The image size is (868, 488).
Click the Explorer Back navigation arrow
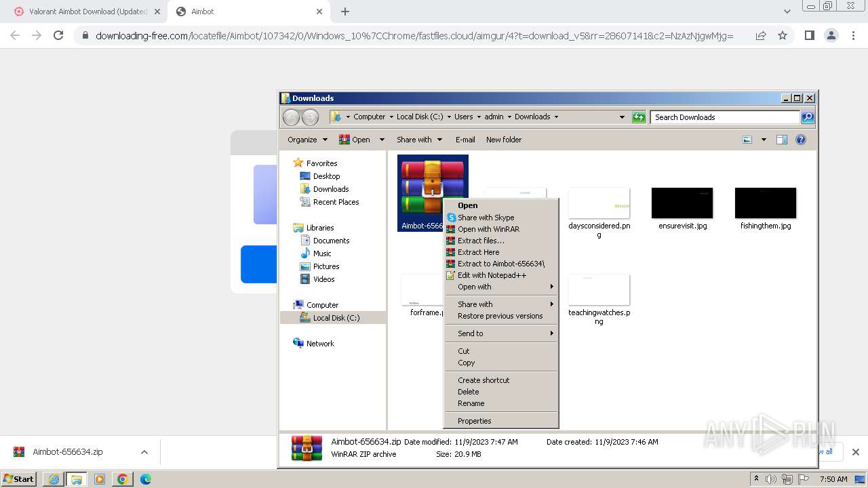pos(291,117)
